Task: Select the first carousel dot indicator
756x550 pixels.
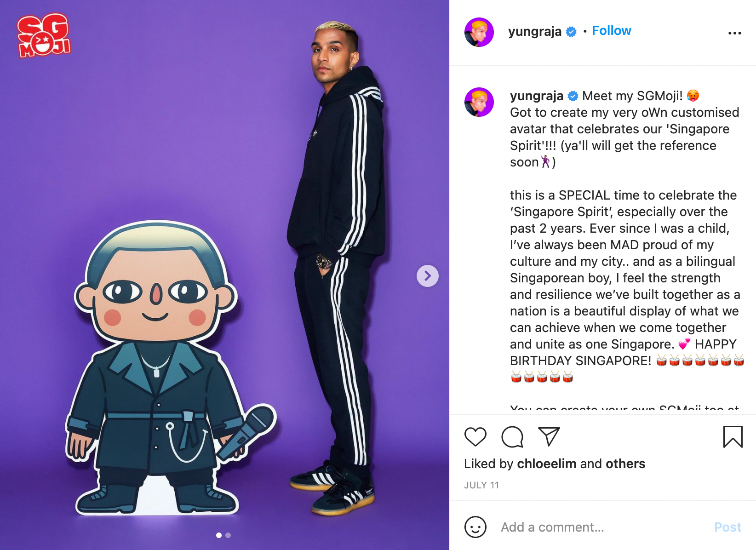Action: click(x=219, y=535)
